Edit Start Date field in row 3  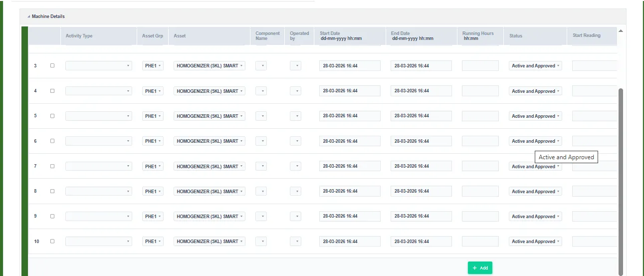pos(350,65)
